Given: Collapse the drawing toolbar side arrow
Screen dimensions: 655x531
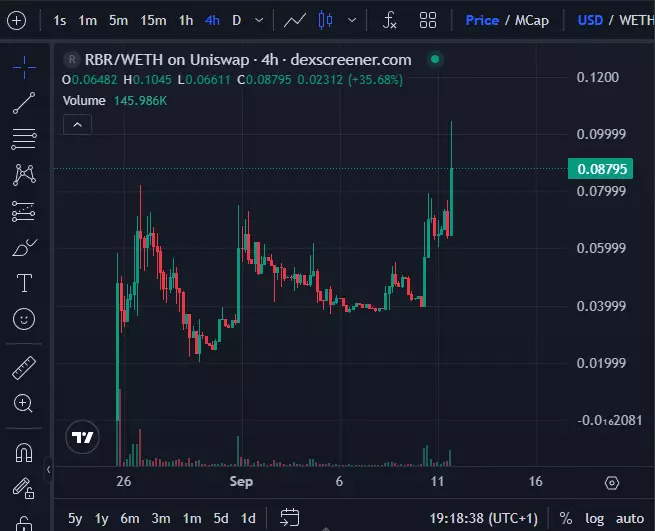Looking at the screenshot, I should coord(48,470).
